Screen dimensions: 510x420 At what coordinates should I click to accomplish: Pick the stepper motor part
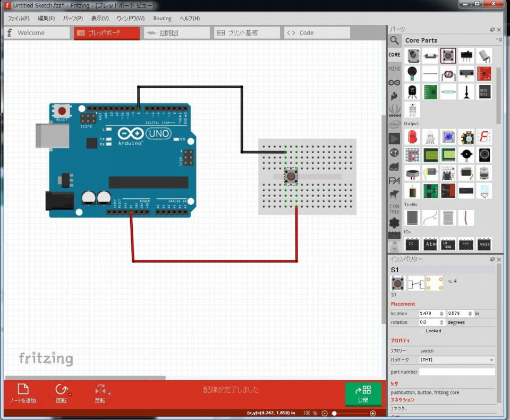tap(484, 173)
